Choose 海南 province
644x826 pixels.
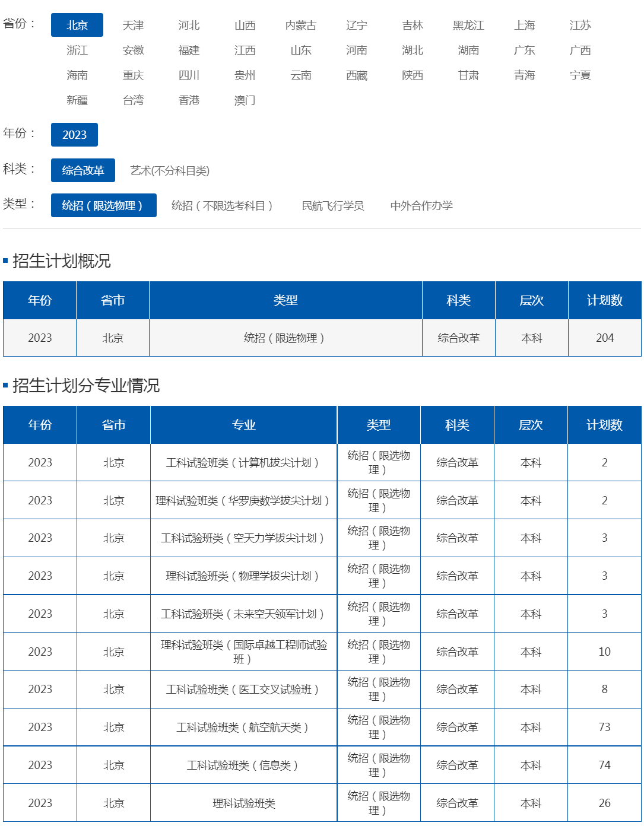[x=77, y=75]
